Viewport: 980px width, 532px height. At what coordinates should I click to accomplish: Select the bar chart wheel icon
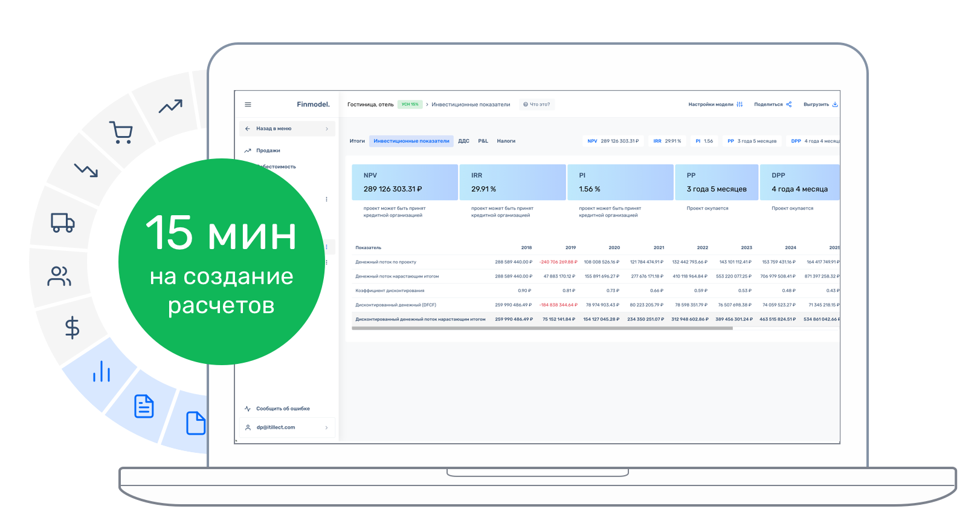[102, 371]
